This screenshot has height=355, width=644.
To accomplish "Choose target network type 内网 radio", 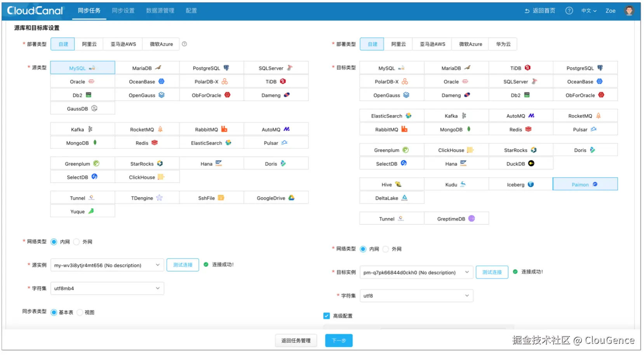I will (363, 249).
